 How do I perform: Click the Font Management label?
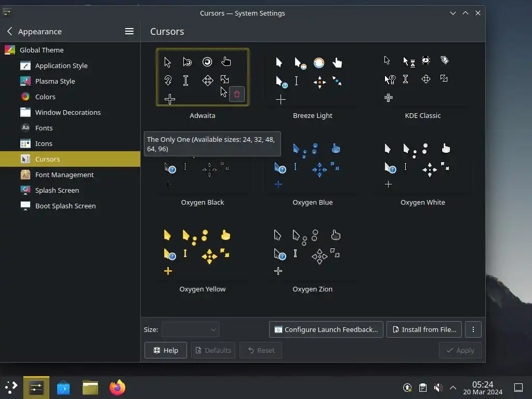click(x=64, y=175)
